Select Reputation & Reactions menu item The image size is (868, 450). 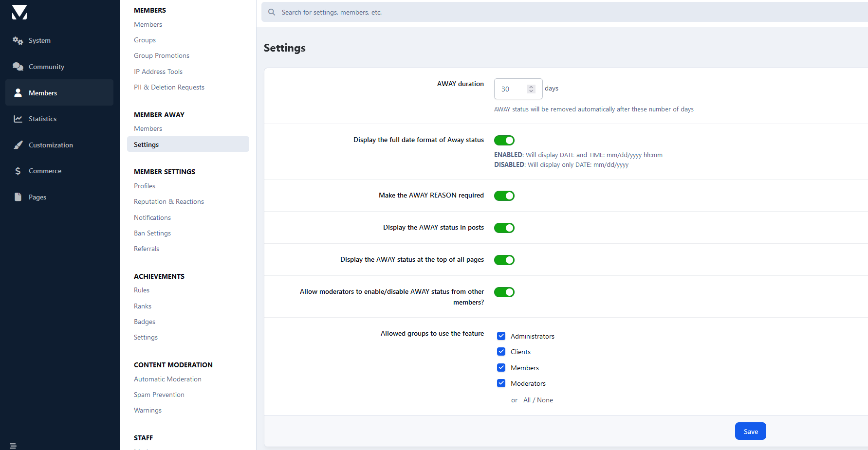[x=168, y=202]
